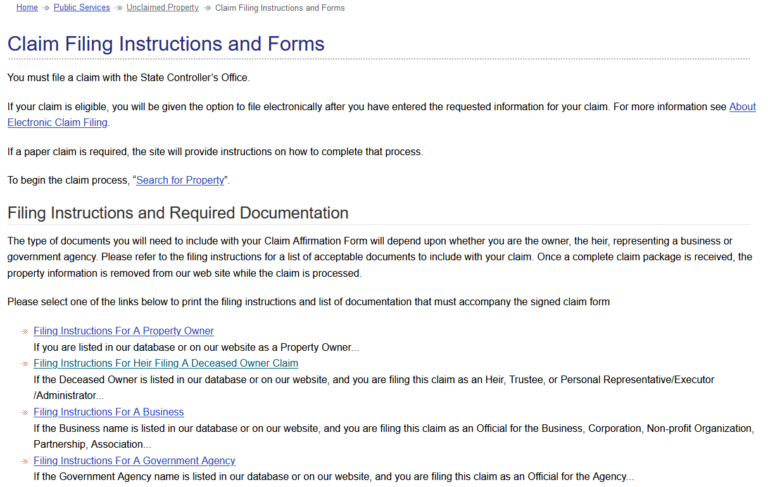
Task: Open Filing Instructions For A Business
Action: pos(108,412)
